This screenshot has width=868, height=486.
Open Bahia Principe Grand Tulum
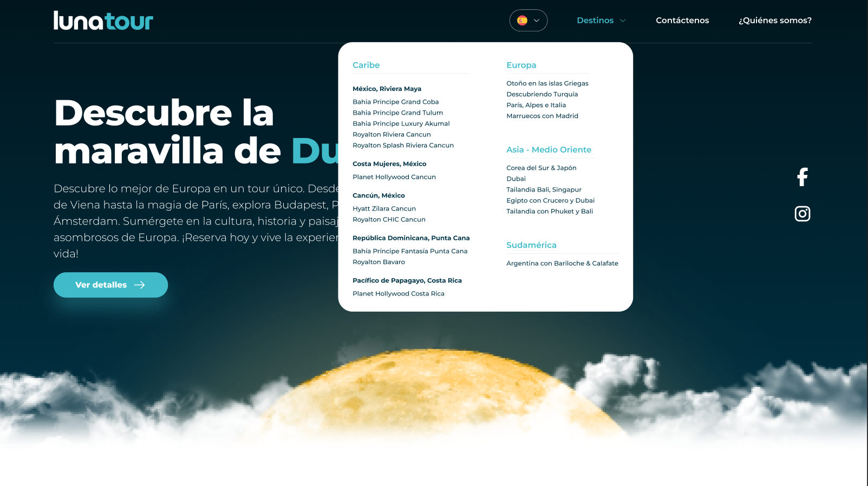pyautogui.click(x=398, y=113)
